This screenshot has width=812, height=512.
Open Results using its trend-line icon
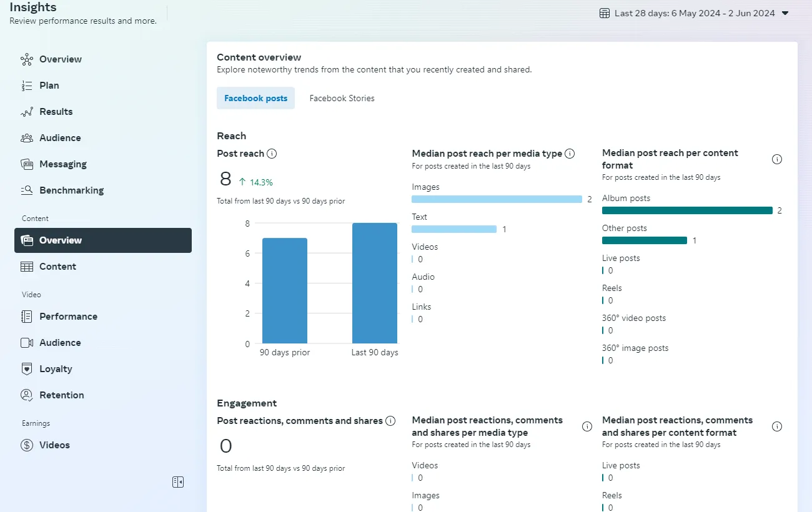pyautogui.click(x=26, y=111)
